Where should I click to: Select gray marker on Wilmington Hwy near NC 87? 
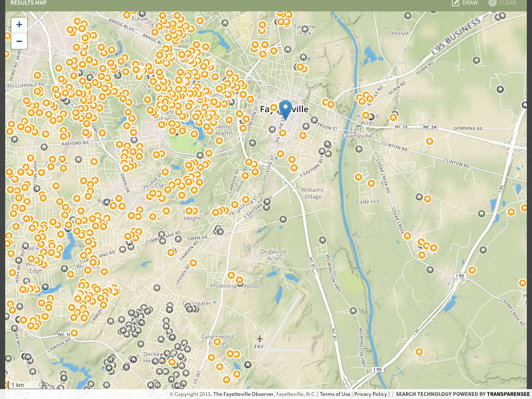pos(353,311)
